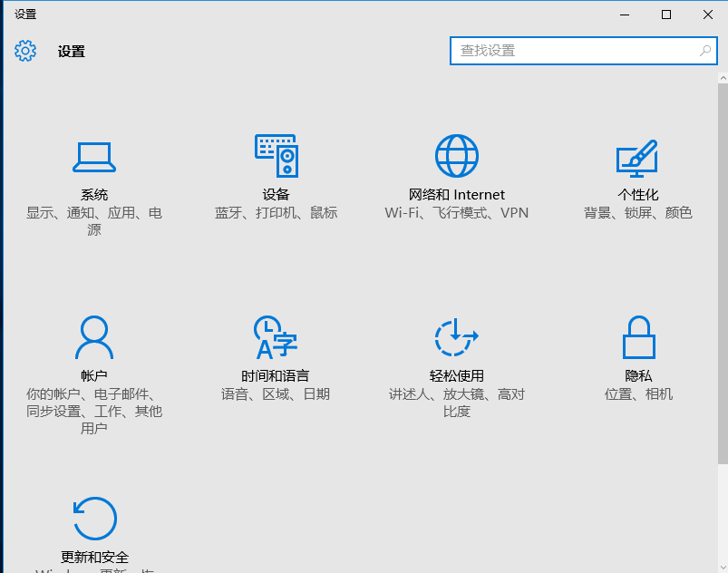This screenshot has height=573, width=728.
Task: Open 设备 (Devices) settings
Action: tap(276, 172)
